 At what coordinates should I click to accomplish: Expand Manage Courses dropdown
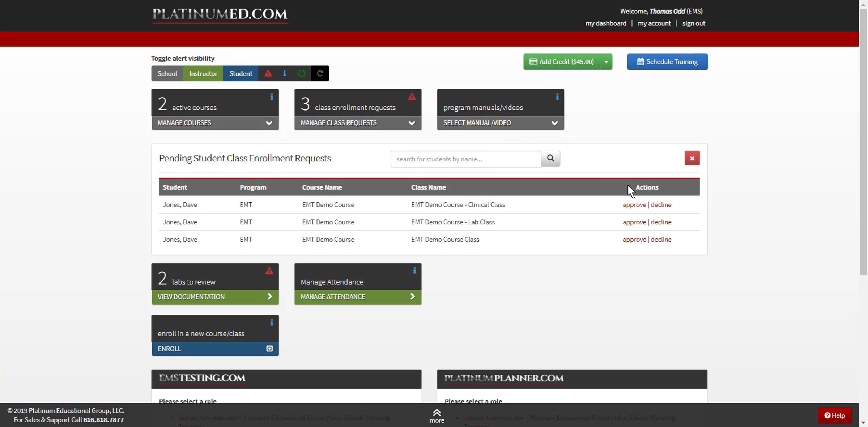pos(215,123)
